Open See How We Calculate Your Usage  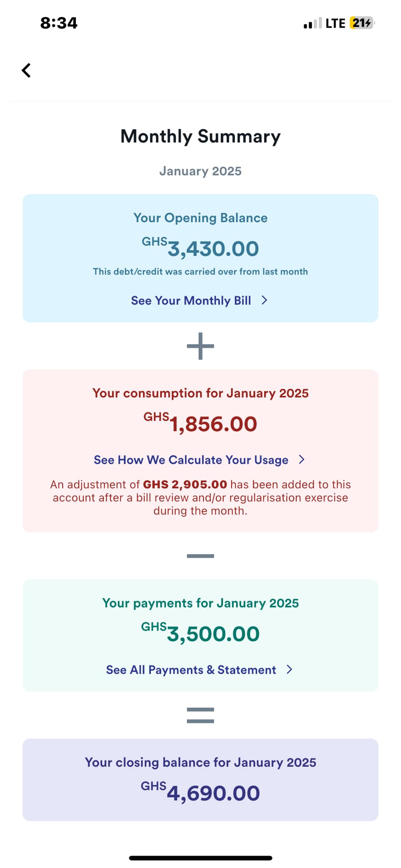(x=191, y=460)
